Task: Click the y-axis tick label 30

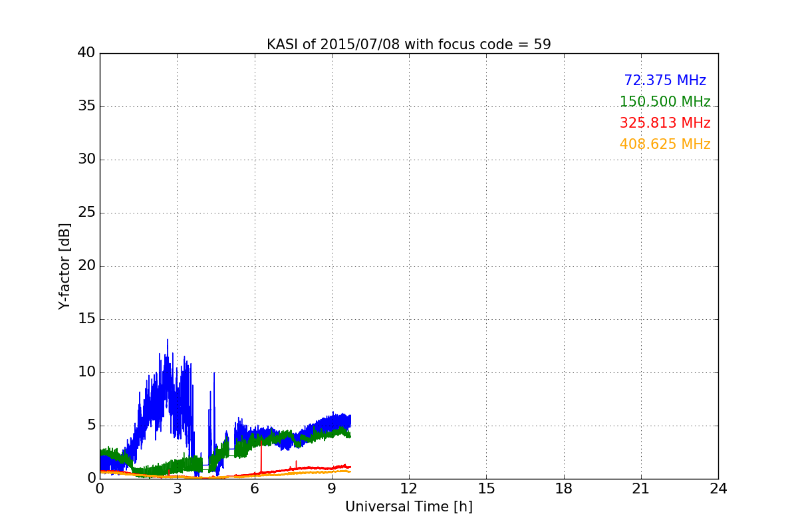Action: (86, 160)
